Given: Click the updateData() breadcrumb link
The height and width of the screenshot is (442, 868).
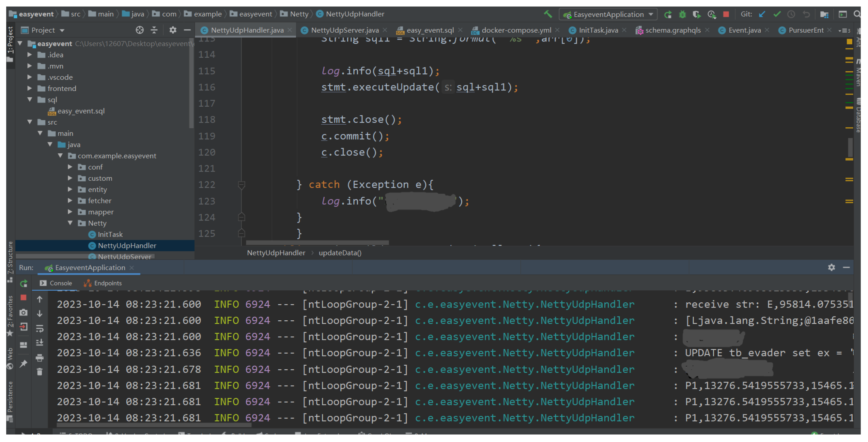Looking at the screenshot, I should 340,253.
